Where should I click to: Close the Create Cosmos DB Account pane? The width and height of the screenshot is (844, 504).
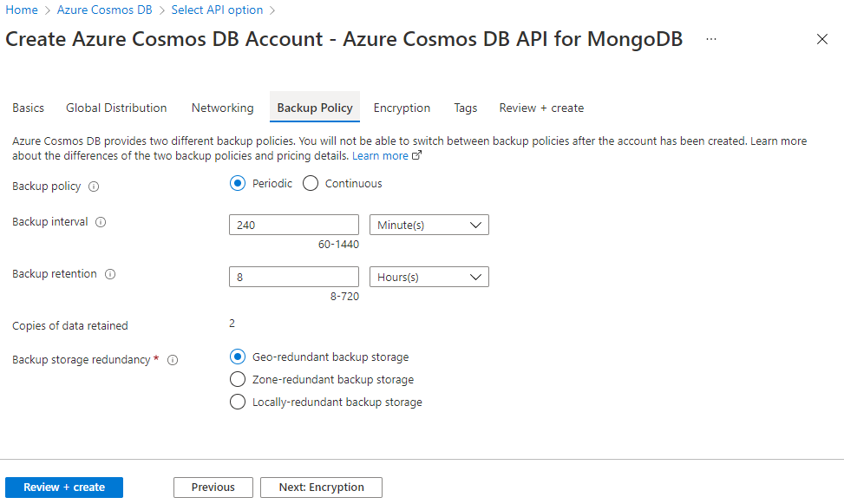click(822, 39)
